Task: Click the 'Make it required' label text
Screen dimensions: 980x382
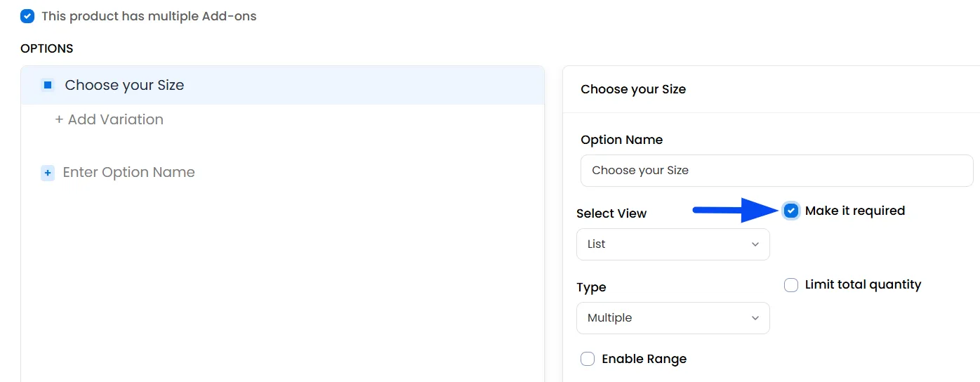Action: coord(855,211)
